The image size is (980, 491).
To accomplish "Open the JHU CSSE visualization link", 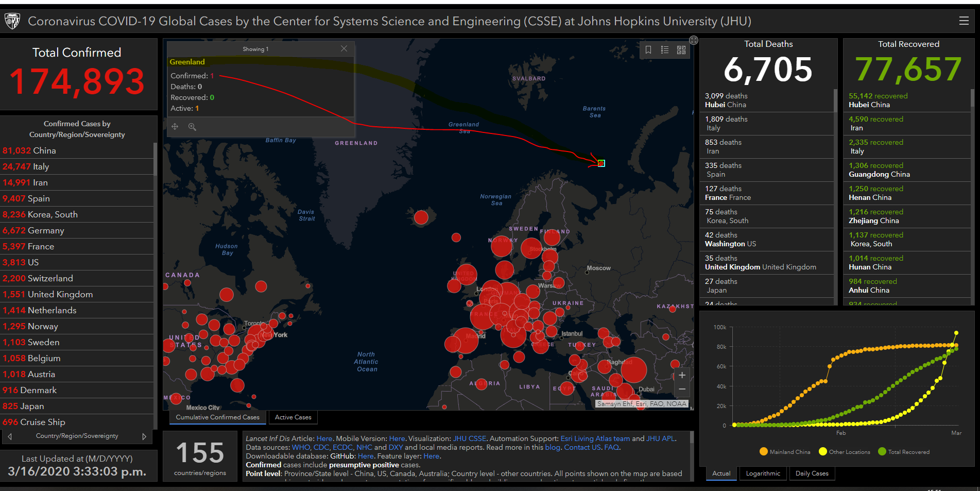I will click(469, 438).
